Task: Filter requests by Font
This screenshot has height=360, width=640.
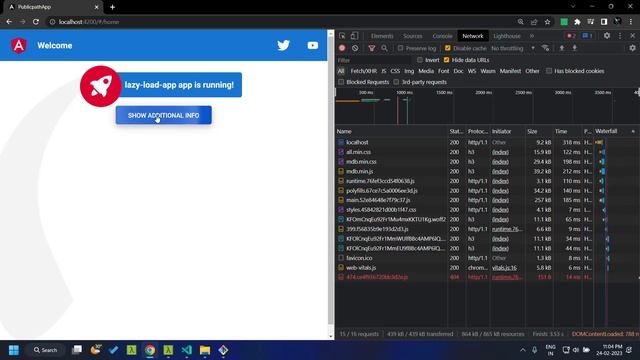Action: (x=443, y=71)
